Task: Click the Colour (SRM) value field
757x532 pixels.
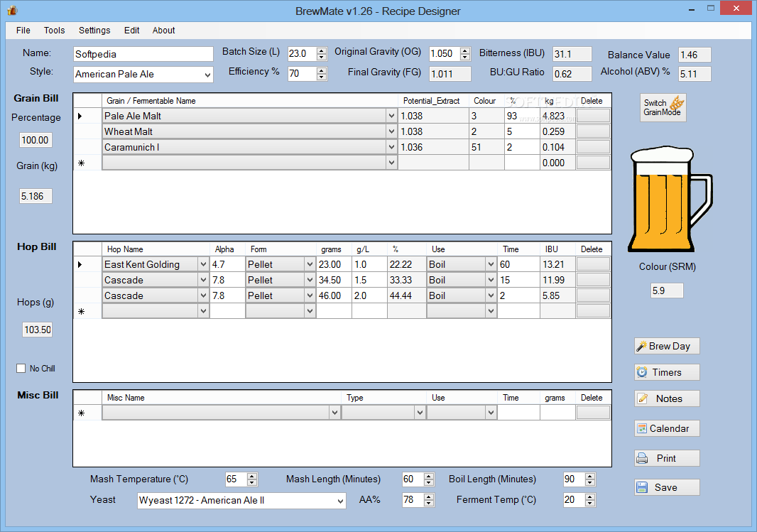Action: tap(667, 291)
